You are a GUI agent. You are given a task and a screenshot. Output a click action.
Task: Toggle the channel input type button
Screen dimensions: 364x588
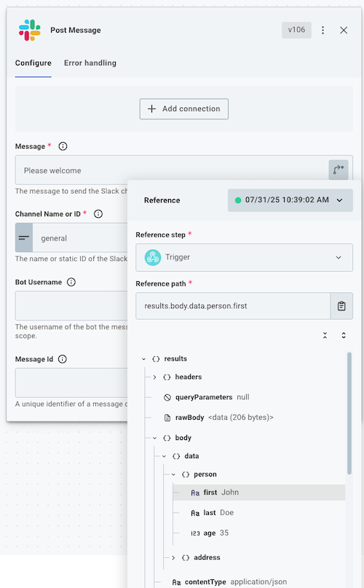pos(24,238)
